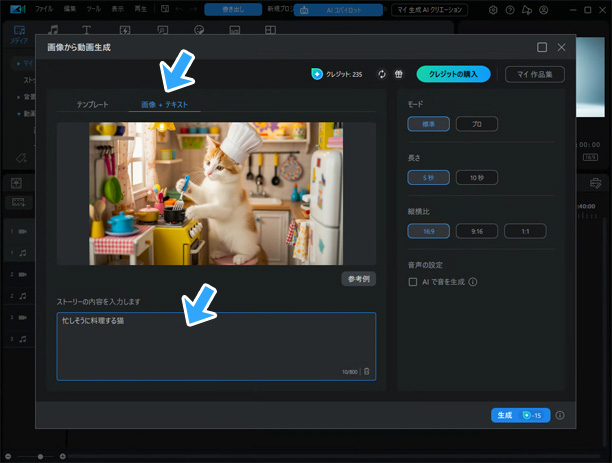Screen dimensions: 612x463
Task: Close the 画像から動画生成 dialog
Action: click(x=561, y=47)
